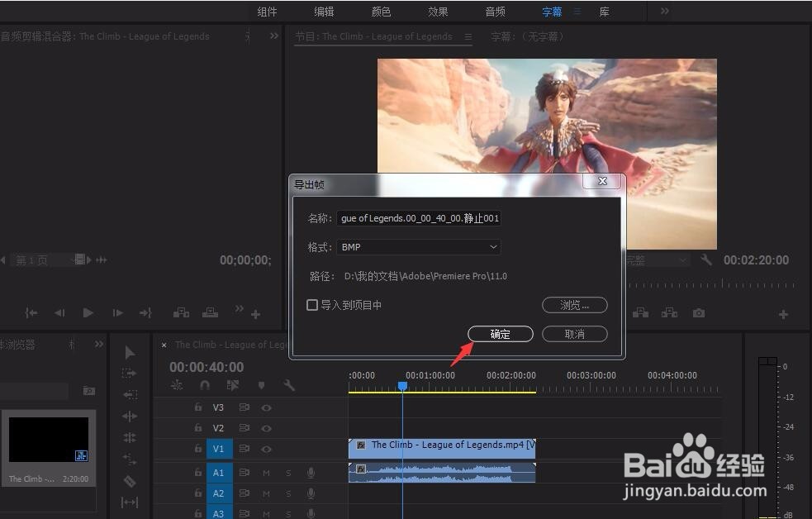Lock track V3 with padlock icon
The image size is (812, 519).
197,407
